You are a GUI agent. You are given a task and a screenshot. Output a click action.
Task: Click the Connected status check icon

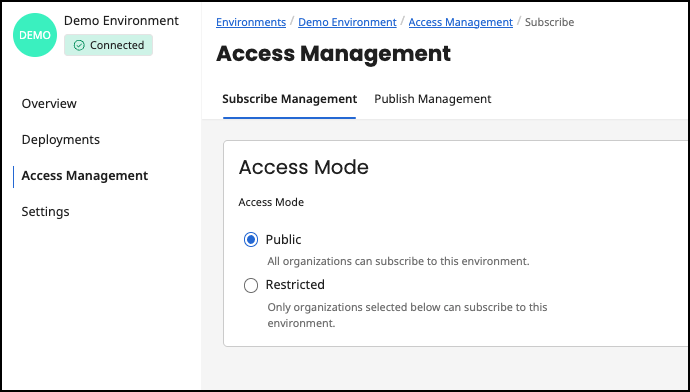coord(79,45)
